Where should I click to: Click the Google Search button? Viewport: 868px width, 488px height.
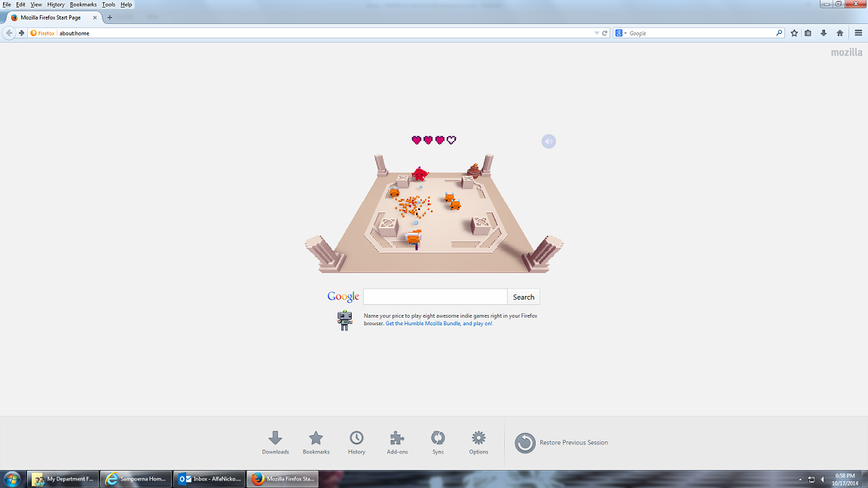click(x=523, y=297)
